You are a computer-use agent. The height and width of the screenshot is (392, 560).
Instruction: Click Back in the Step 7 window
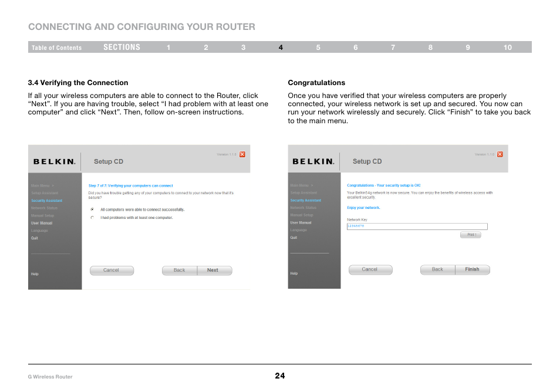click(x=179, y=271)
